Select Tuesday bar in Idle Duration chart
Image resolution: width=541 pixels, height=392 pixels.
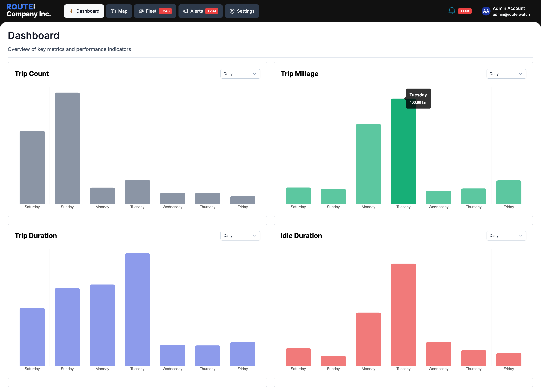coord(403,315)
